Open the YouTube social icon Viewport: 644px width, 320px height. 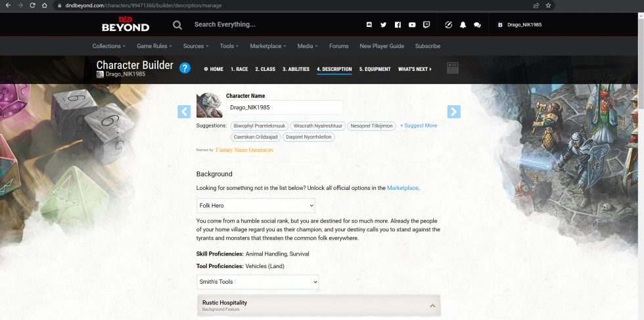tap(412, 25)
